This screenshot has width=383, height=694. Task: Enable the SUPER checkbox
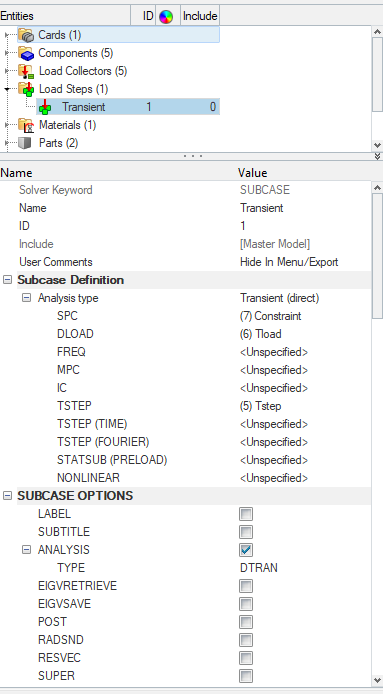pyautogui.click(x=246, y=676)
